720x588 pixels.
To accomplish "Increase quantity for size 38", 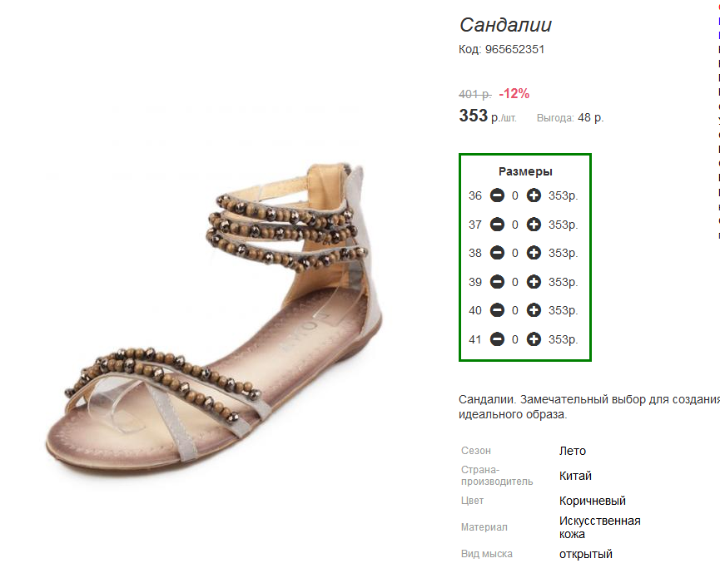I will click(534, 253).
